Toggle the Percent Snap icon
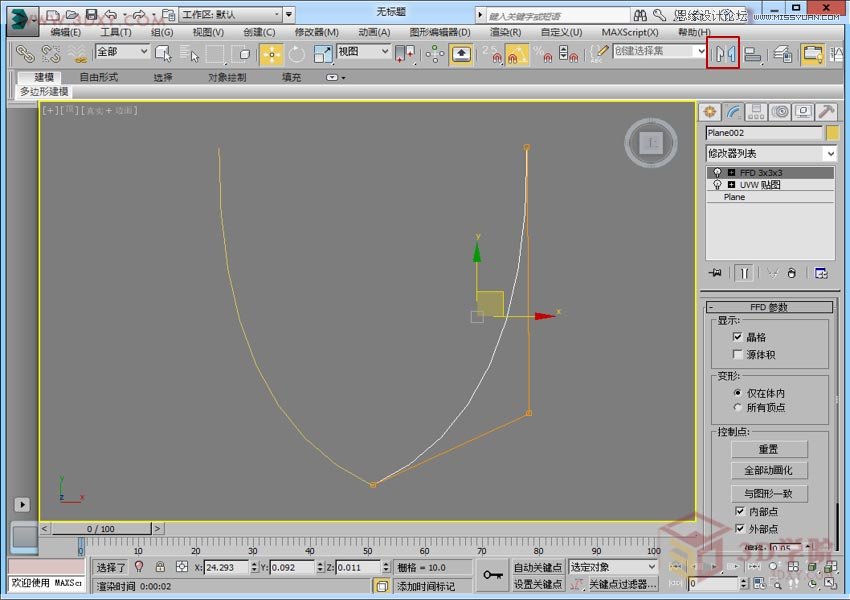 (543, 54)
